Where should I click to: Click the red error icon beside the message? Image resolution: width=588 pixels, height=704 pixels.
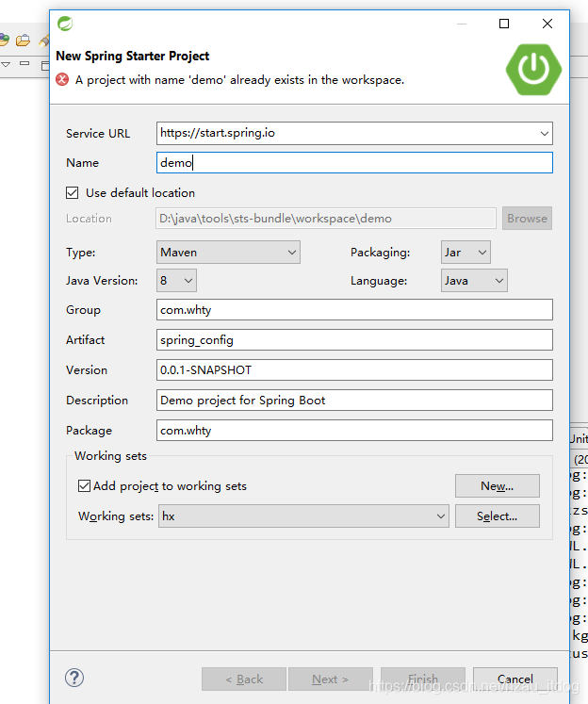pyautogui.click(x=62, y=80)
